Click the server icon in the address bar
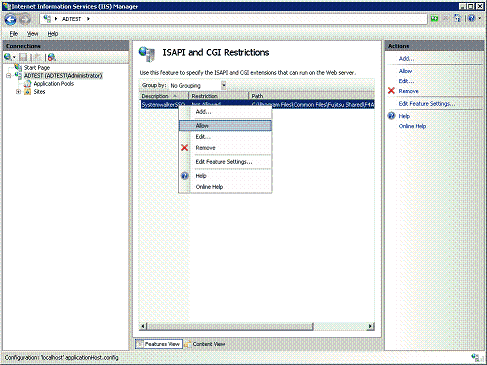The width and height of the screenshot is (487, 365). 47,19
